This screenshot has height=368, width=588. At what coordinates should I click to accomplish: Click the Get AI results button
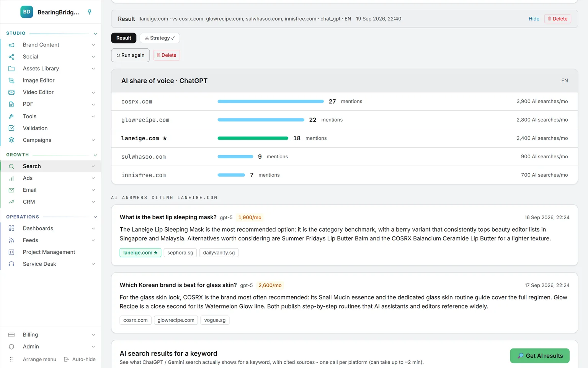[x=540, y=356]
